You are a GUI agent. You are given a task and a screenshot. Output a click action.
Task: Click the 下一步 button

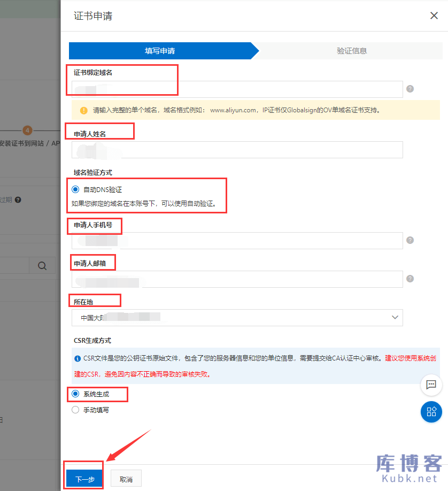tap(83, 478)
